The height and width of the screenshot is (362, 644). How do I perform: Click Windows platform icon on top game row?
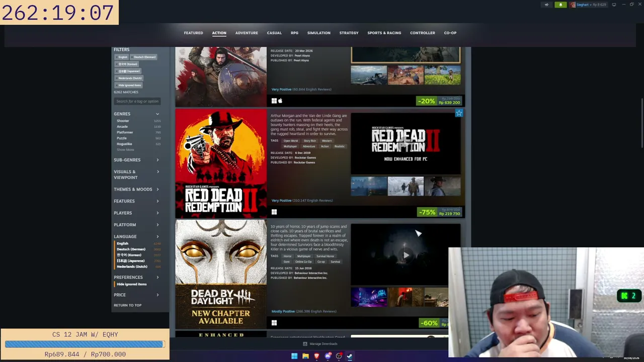coord(274,101)
